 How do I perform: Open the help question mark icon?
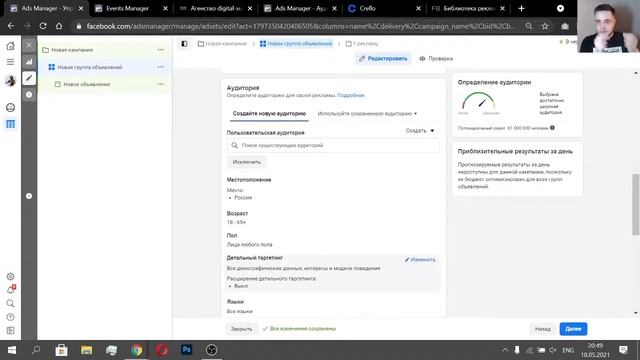(11, 317)
